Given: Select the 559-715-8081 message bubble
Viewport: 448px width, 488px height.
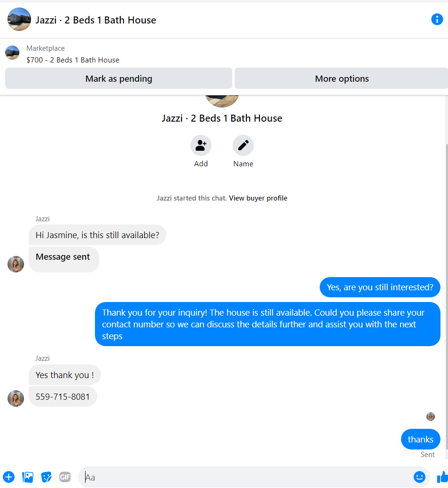Looking at the screenshot, I should point(63,396).
